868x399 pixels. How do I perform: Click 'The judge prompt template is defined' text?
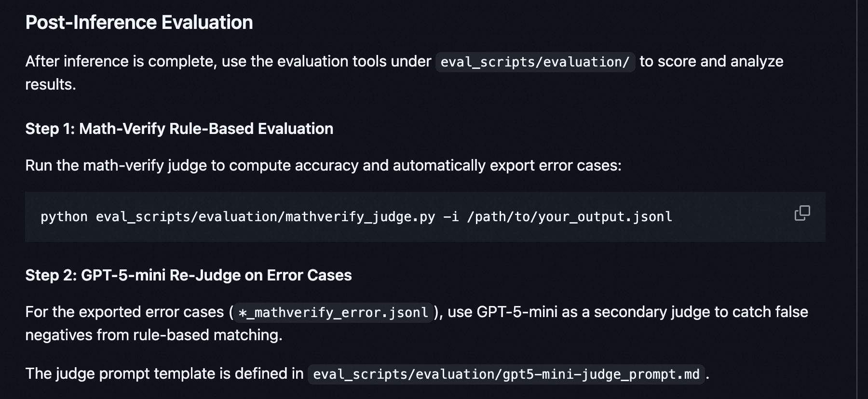[x=164, y=374]
